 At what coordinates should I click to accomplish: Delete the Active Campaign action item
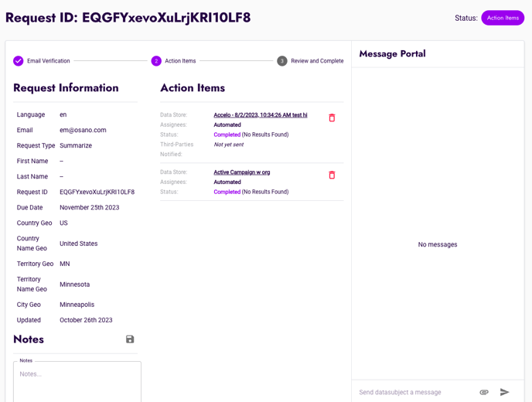tap(332, 175)
